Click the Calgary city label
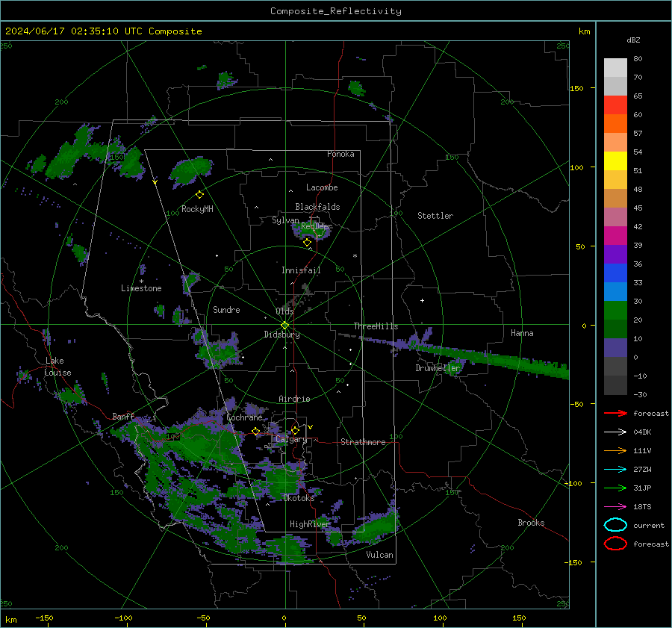The image size is (672, 628). (291, 439)
